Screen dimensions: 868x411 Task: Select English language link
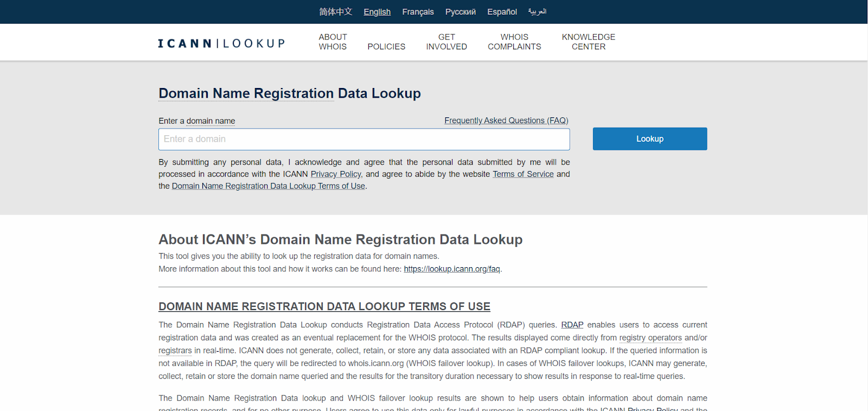click(377, 11)
